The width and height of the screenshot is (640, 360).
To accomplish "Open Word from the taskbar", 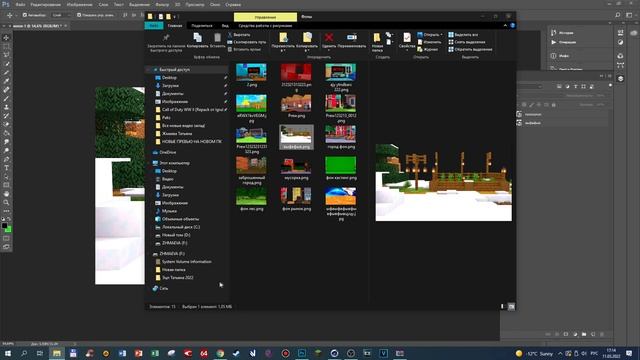I will click(122, 353).
